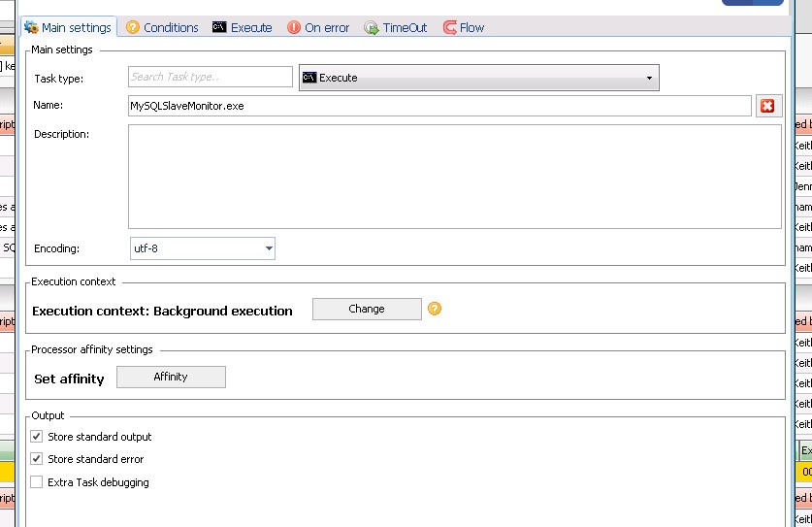Disable the Store standard output checkbox
The width and height of the screenshot is (812, 527).
click(x=37, y=437)
